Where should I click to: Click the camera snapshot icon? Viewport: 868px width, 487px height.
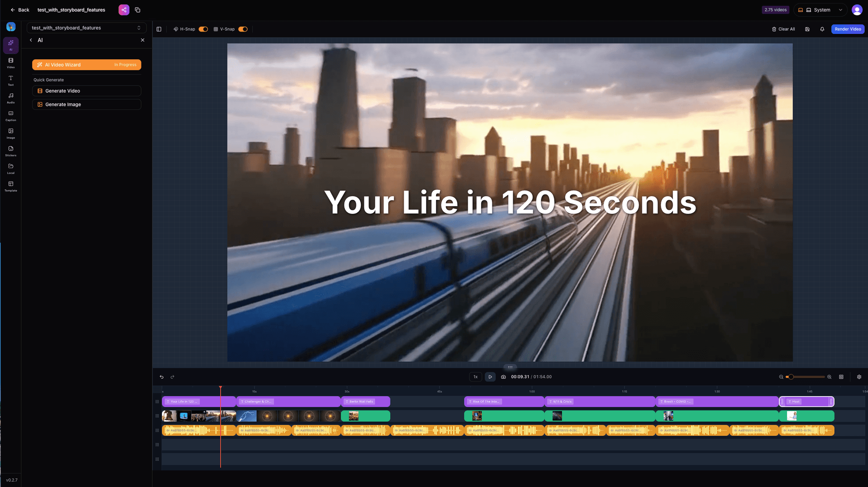tap(503, 377)
